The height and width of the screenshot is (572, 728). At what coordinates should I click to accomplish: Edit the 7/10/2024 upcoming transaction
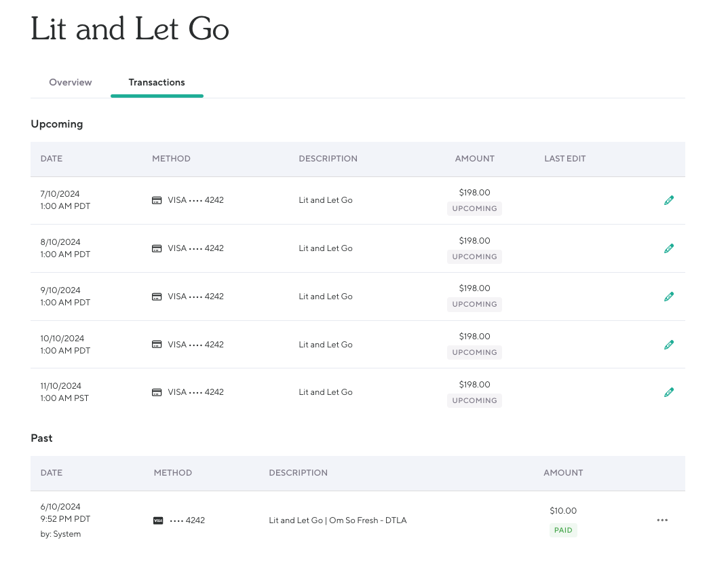click(x=668, y=200)
